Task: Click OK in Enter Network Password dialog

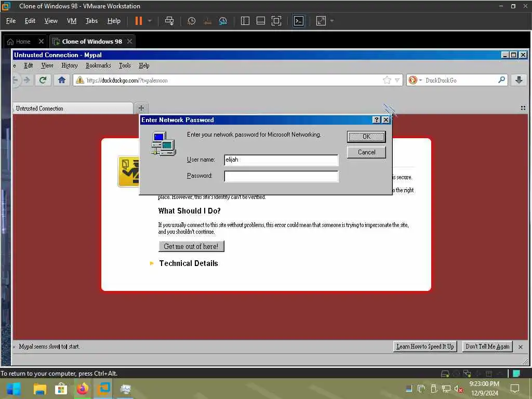Action: pos(366,137)
